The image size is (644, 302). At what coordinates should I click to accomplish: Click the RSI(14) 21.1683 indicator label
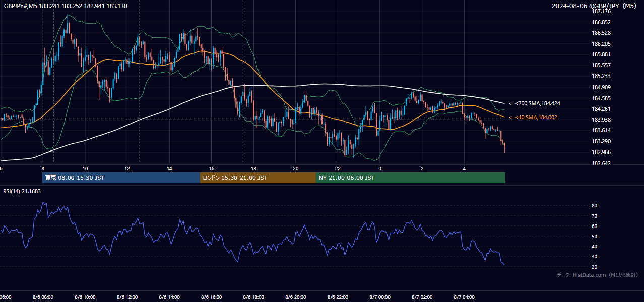tap(22, 191)
